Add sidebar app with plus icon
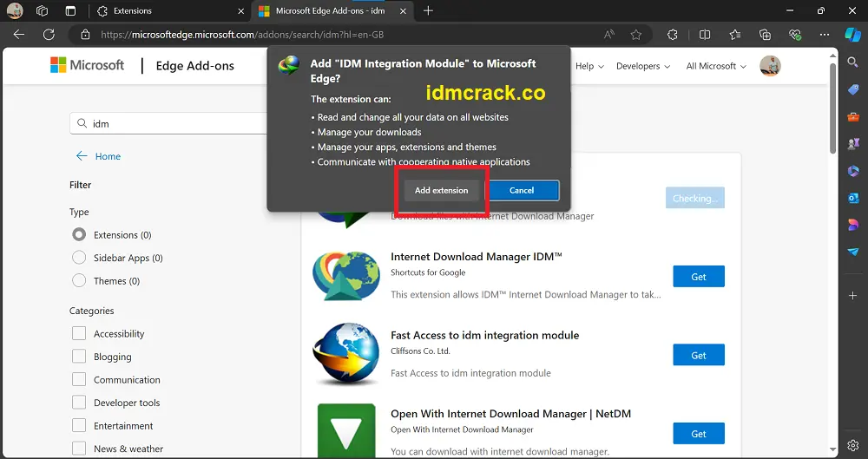868x459 pixels. pos(853,296)
